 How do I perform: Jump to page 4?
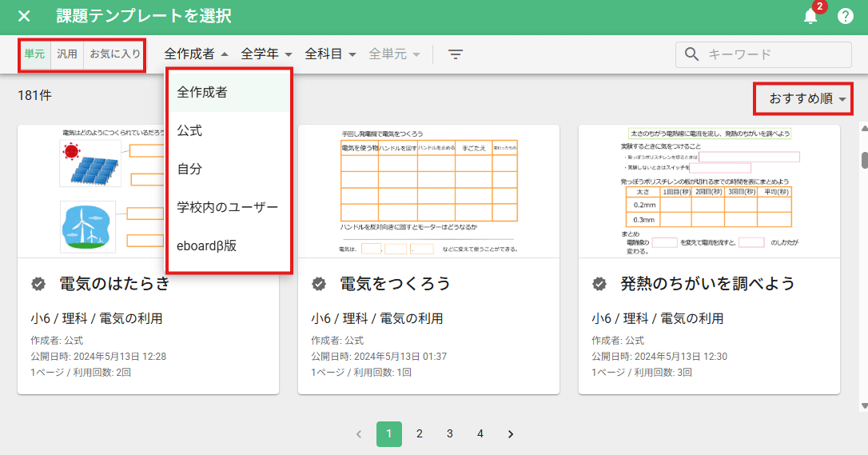coord(480,434)
